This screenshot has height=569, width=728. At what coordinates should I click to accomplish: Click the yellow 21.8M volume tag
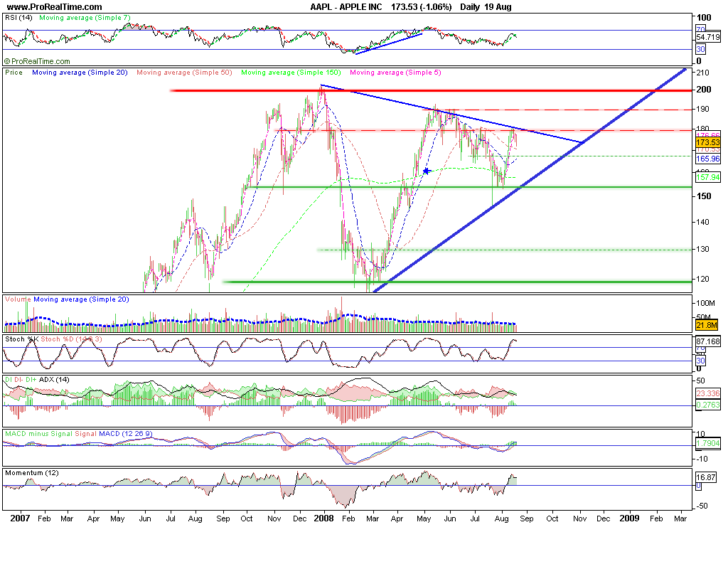[707, 324]
